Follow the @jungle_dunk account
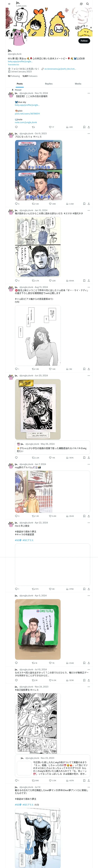Viewport: 98px width, 868px height. click(x=84, y=41)
